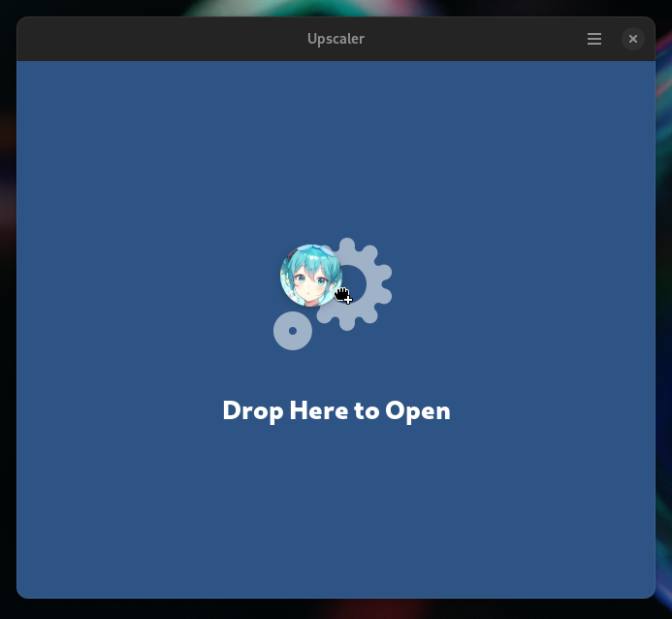Close the Upscaler window

633,39
